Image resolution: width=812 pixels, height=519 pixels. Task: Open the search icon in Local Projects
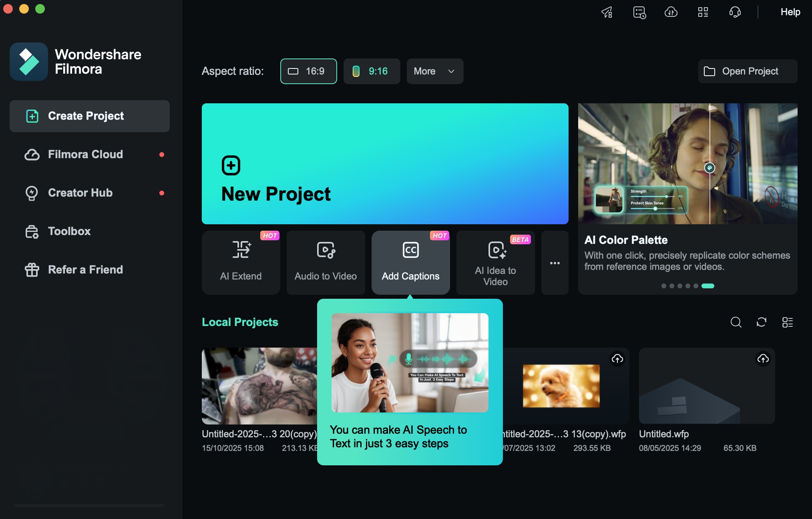tap(736, 322)
